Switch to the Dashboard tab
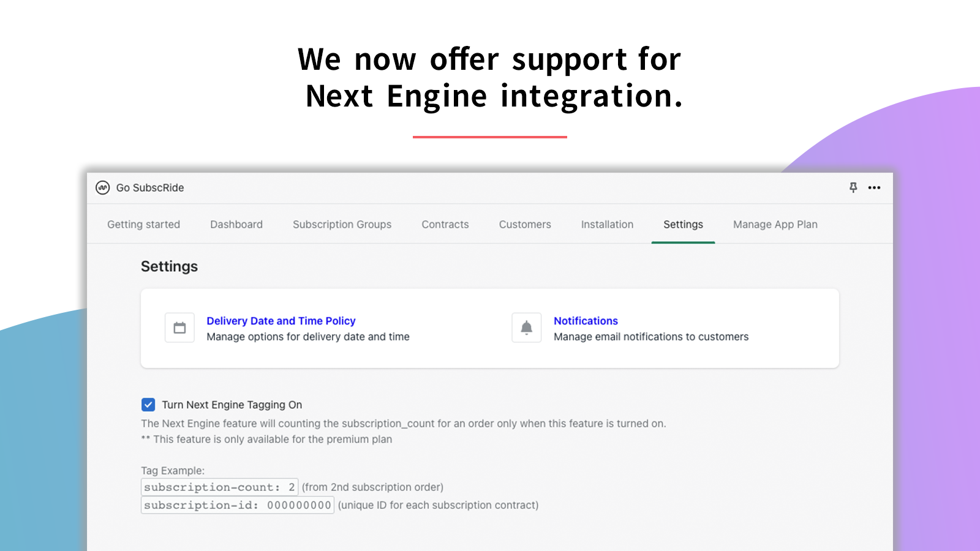The image size is (980, 551). coord(236,225)
